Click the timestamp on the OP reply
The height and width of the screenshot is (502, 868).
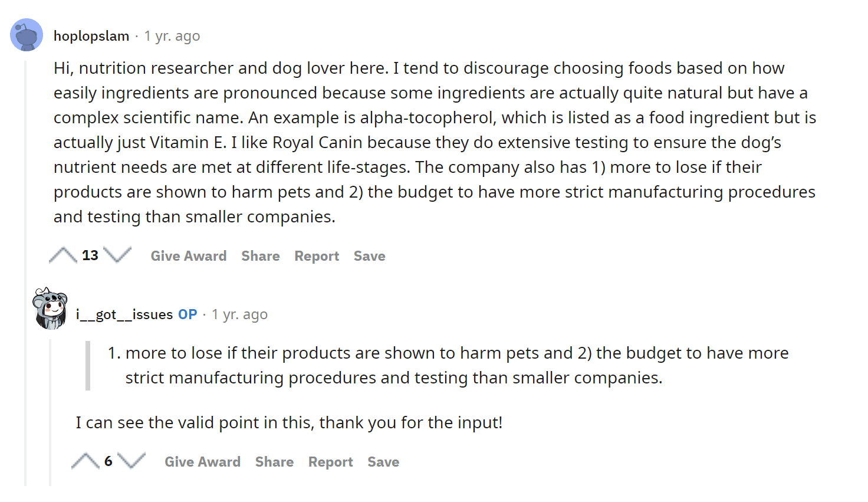click(240, 314)
